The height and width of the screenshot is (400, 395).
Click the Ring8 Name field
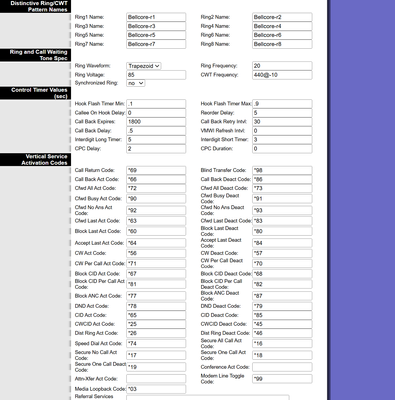(x=282, y=44)
